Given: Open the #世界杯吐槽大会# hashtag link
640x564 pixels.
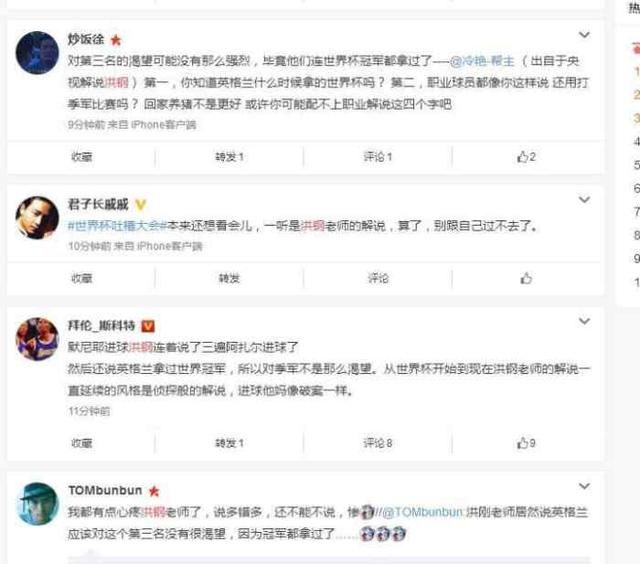Looking at the screenshot, I should 118,226.
